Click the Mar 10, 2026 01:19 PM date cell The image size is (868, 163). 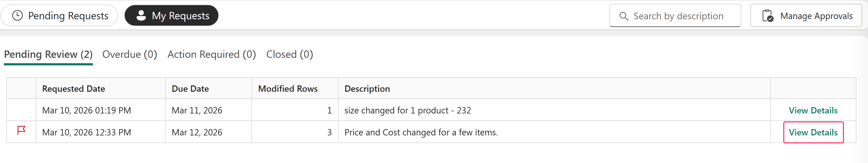click(x=86, y=111)
